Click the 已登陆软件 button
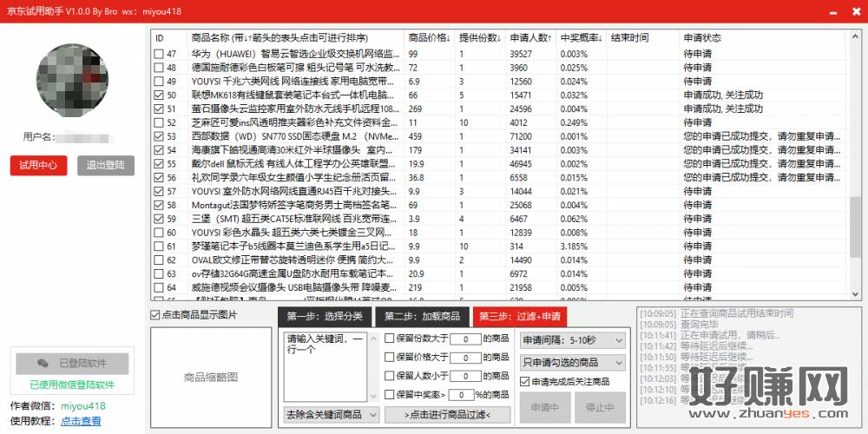 point(72,363)
